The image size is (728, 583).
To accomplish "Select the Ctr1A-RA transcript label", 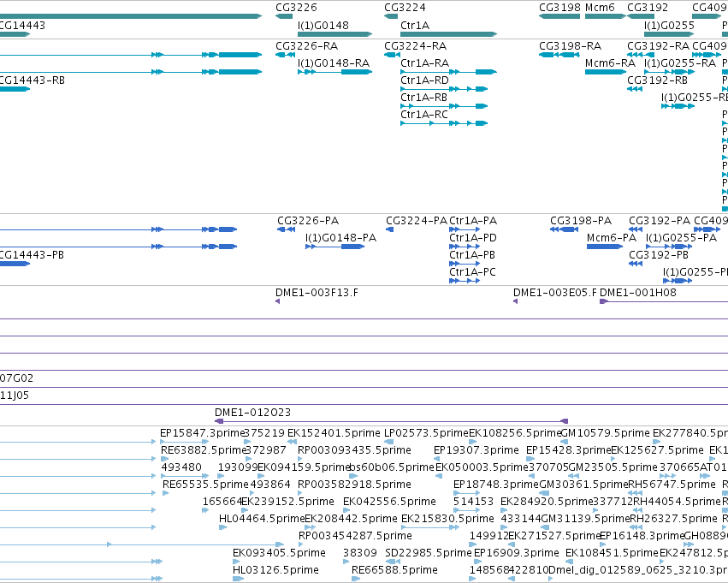I will (x=425, y=62).
